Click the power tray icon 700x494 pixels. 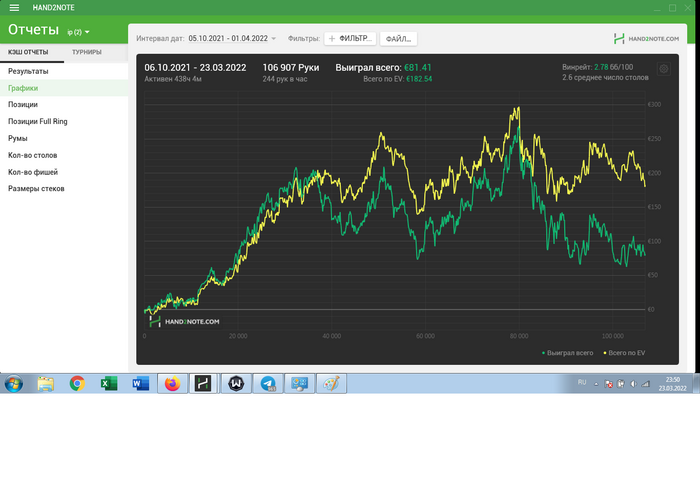tap(621, 384)
